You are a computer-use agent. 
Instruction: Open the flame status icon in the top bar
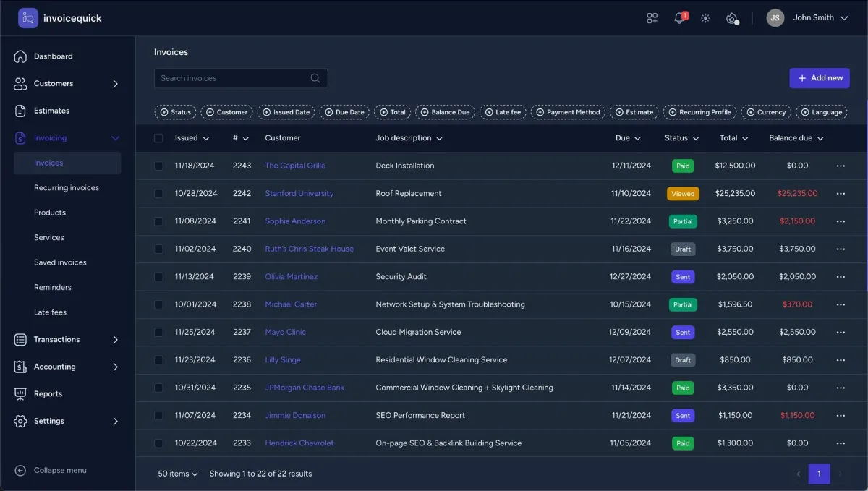[732, 17]
